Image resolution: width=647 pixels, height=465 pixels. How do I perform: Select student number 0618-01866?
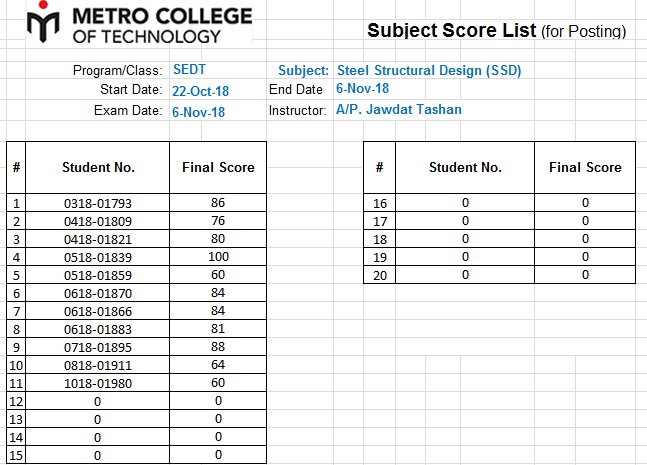tap(98, 312)
